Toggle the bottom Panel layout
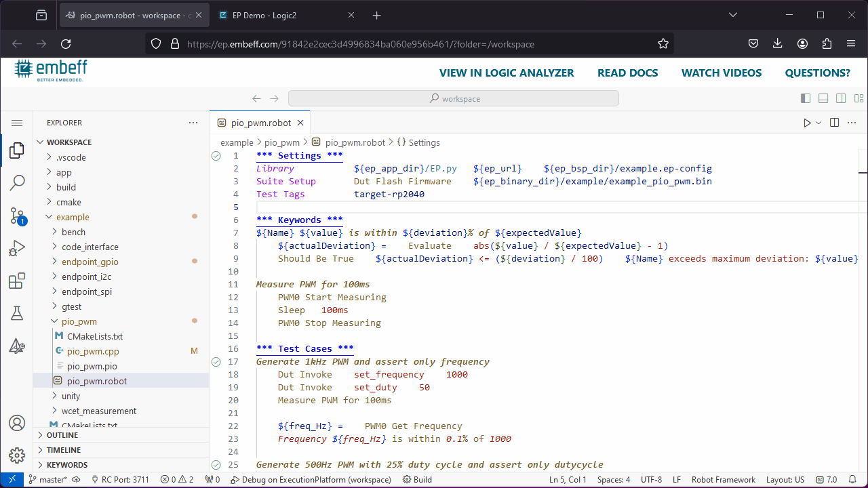The width and height of the screenshot is (868, 488). click(823, 98)
